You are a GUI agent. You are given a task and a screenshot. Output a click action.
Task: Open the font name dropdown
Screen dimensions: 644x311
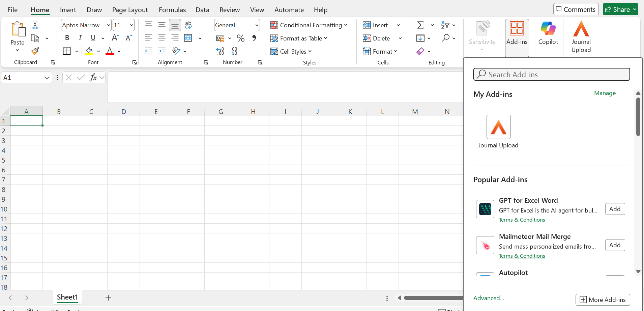(108, 25)
